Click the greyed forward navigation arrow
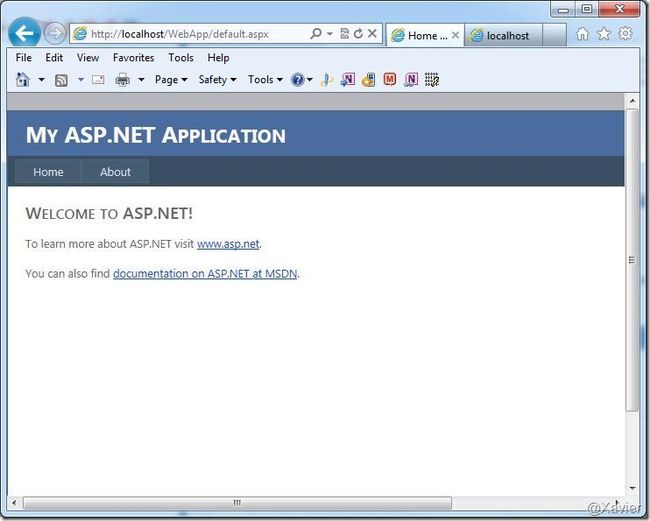 (55, 34)
